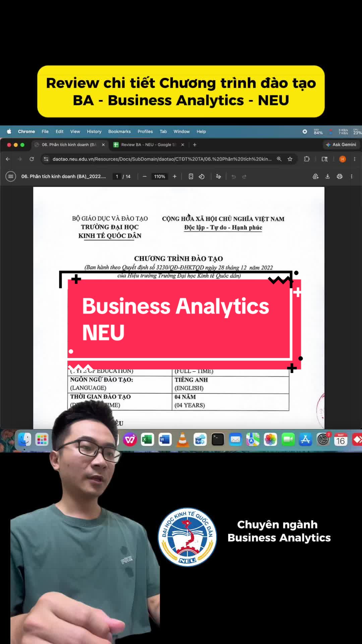Open Photos from the Dock
Image resolution: width=362 pixels, height=644 pixels.
tap(270, 439)
